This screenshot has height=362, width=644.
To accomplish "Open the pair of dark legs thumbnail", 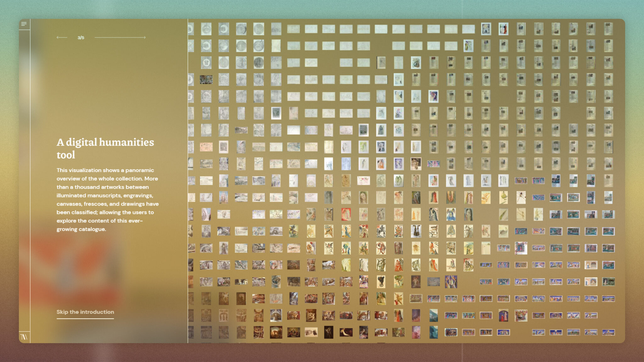I will 416,231.
